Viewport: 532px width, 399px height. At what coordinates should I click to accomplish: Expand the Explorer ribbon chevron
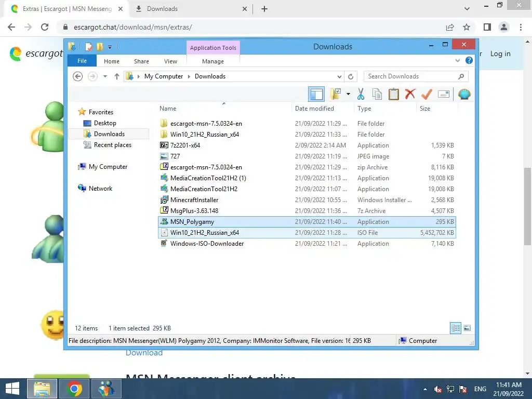[457, 61]
